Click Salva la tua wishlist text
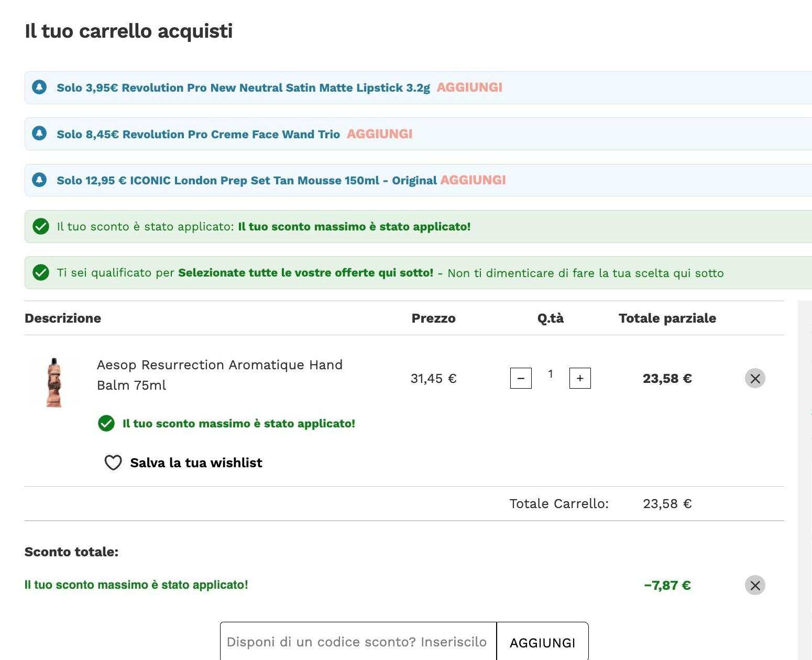 click(x=196, y=463)
